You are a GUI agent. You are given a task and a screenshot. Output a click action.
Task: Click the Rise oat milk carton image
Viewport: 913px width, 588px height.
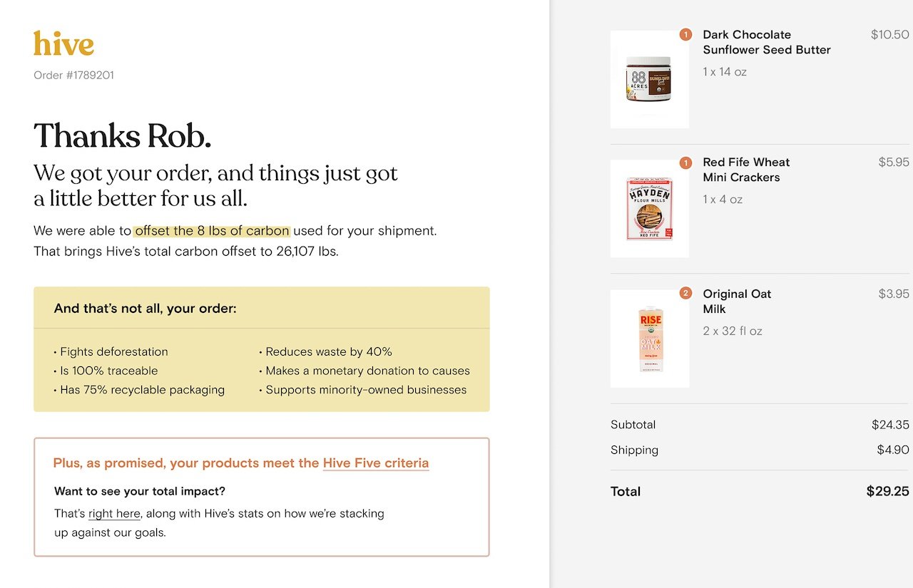click(x=650, y=339)
